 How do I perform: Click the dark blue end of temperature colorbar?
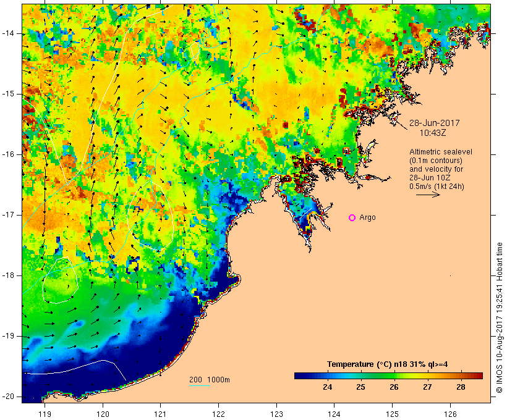coord(299,376)
